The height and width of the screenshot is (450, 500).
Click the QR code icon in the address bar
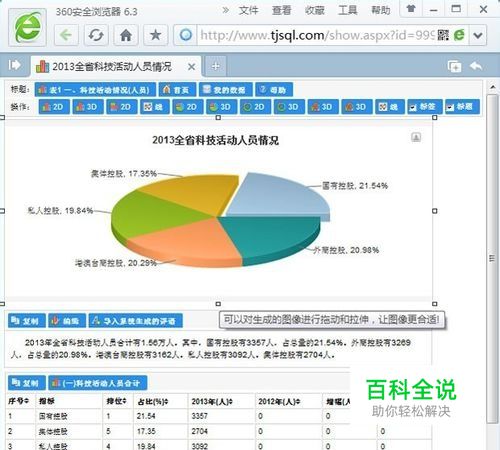tap(443, 35)
